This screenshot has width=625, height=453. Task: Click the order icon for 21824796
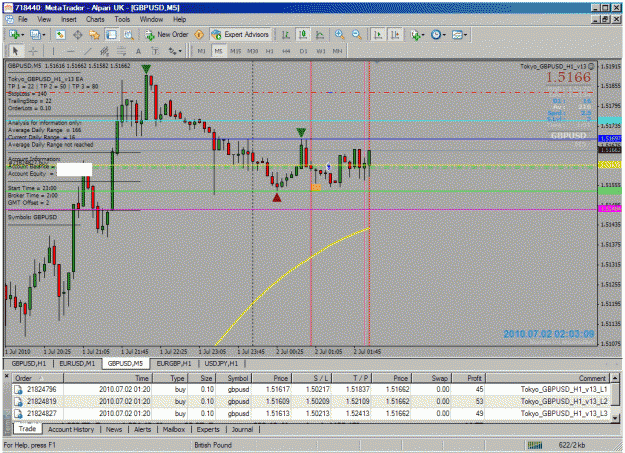tap(18, 390)
